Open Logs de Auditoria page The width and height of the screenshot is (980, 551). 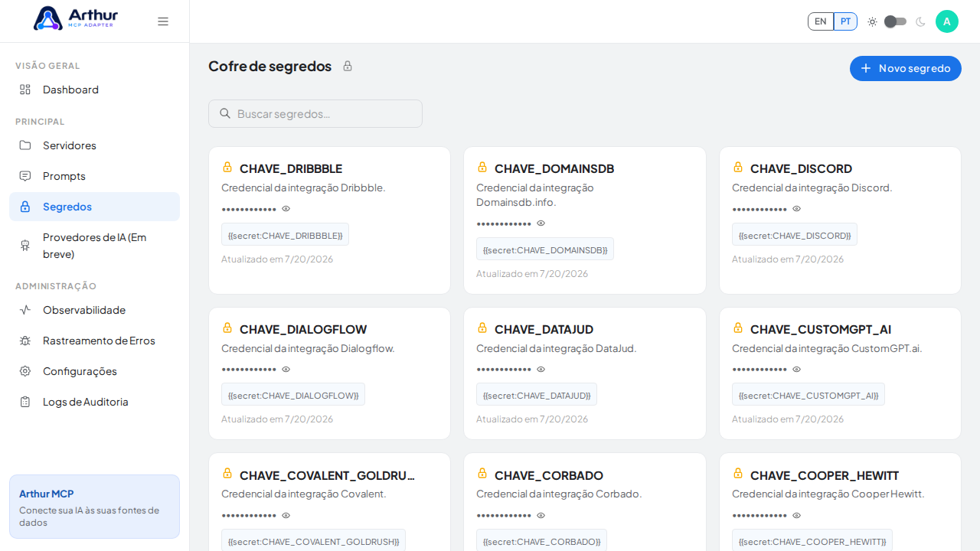[x=94, y=402]
